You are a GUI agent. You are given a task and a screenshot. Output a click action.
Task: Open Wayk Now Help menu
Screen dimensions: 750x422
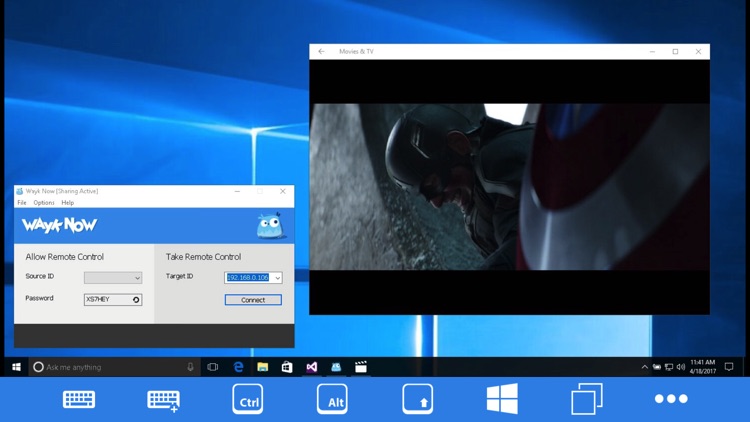coord(67,202)
